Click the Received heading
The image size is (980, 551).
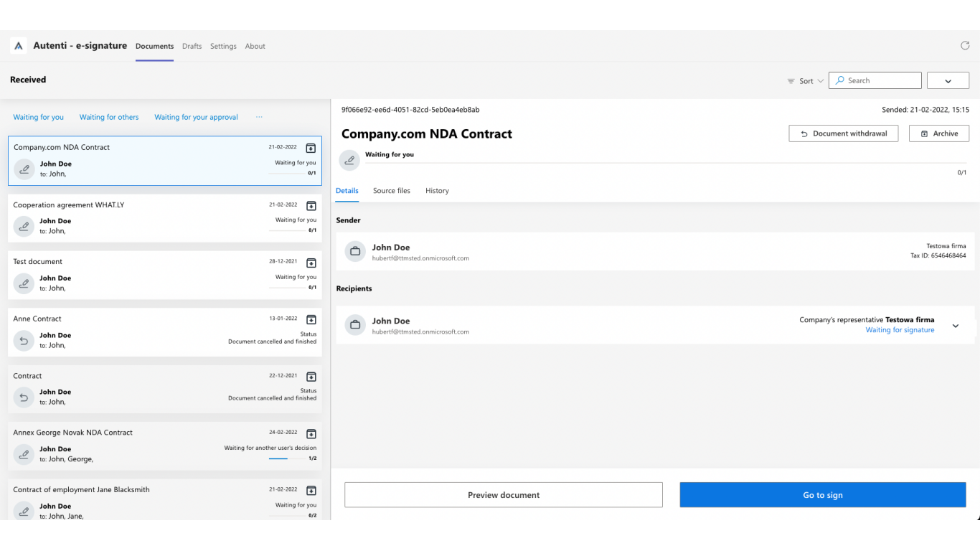tap(28, 80)
